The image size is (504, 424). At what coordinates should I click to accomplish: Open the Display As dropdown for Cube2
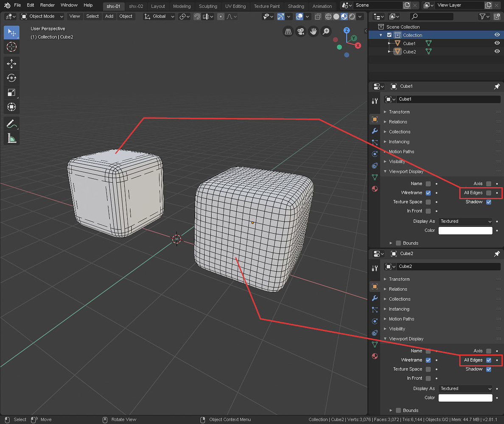pyautogui.click(x=465, y=388)
